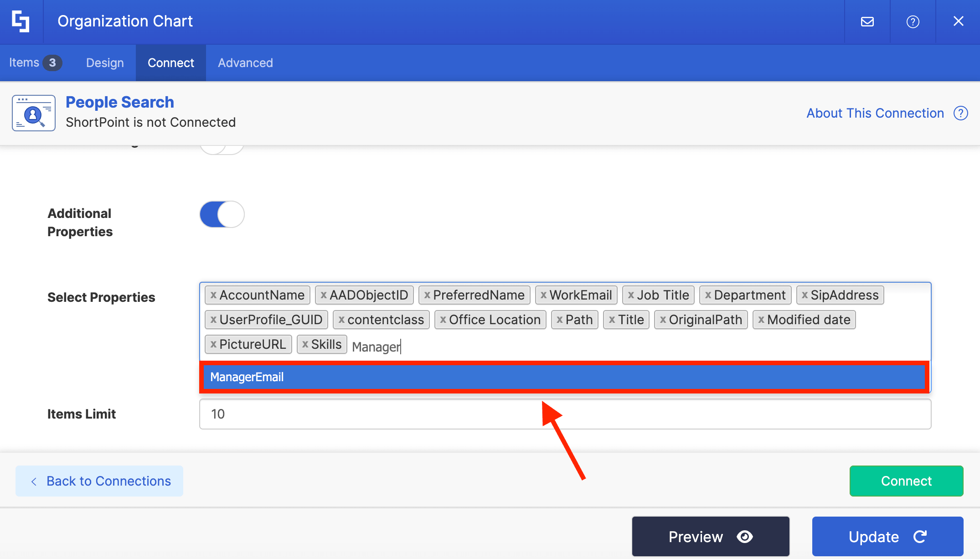Open the mail feedback icon
This screenshot has width=980, height=559.
[867, 21]
